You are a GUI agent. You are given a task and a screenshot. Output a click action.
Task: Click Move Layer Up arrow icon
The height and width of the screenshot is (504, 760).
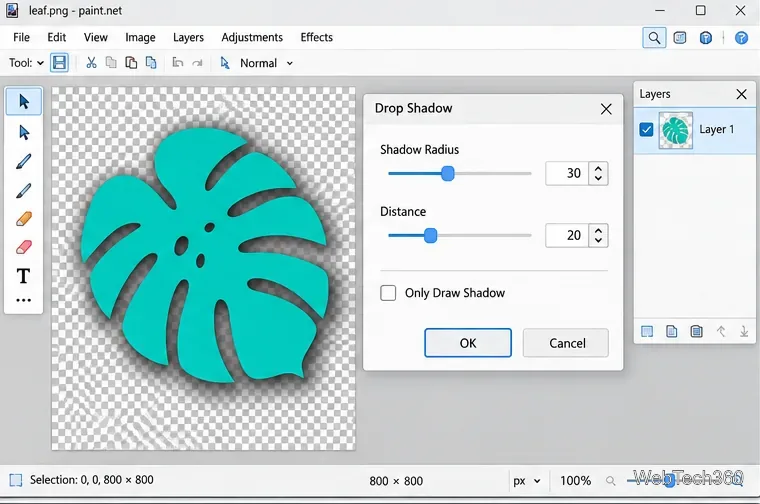721,331
